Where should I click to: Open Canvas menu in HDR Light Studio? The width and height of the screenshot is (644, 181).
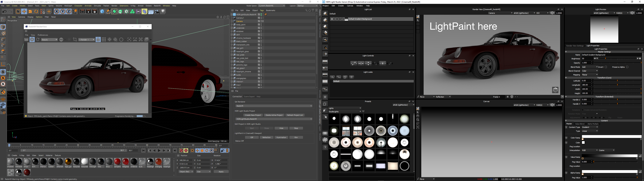click(x=350, y=6)
